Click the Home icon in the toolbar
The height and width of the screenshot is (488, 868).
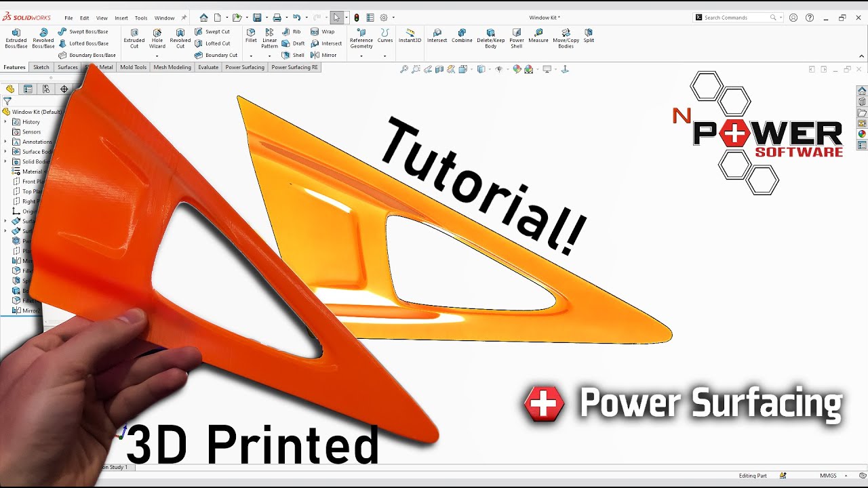tap(204, 18)
